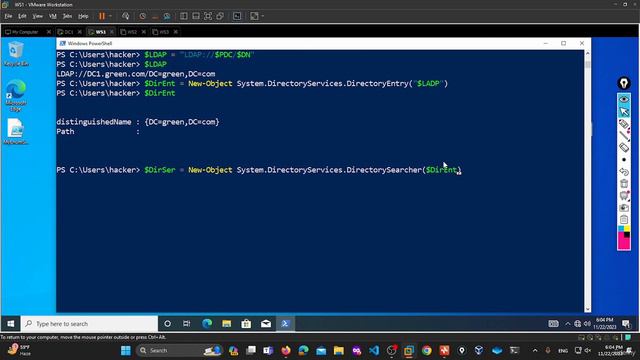Click the whiteboard easel annotation icon
The image size is (640, 360).
(x=624, y=196)
